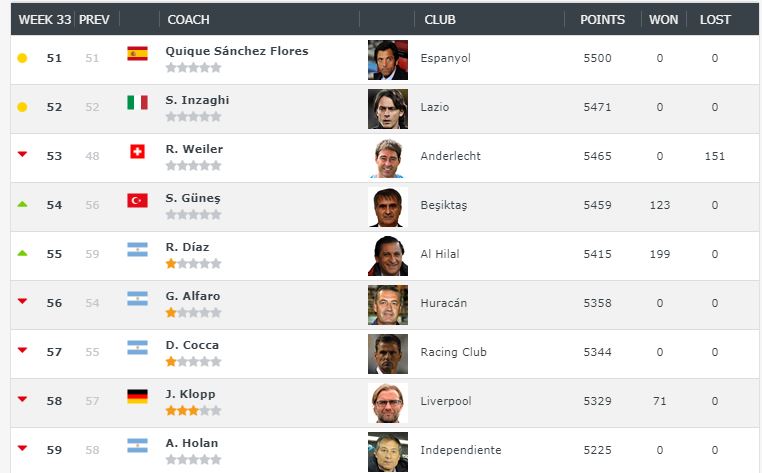
Task: Click the Switzerland flag beside R. Weiler
Action: tap(138, 151)
